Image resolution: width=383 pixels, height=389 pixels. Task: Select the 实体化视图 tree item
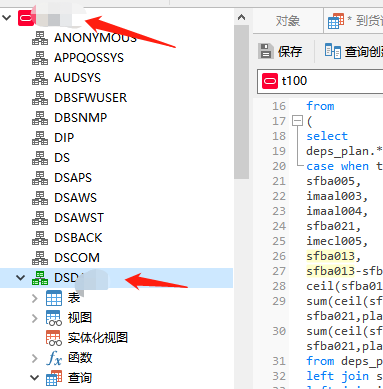click(x=98, y=338)
